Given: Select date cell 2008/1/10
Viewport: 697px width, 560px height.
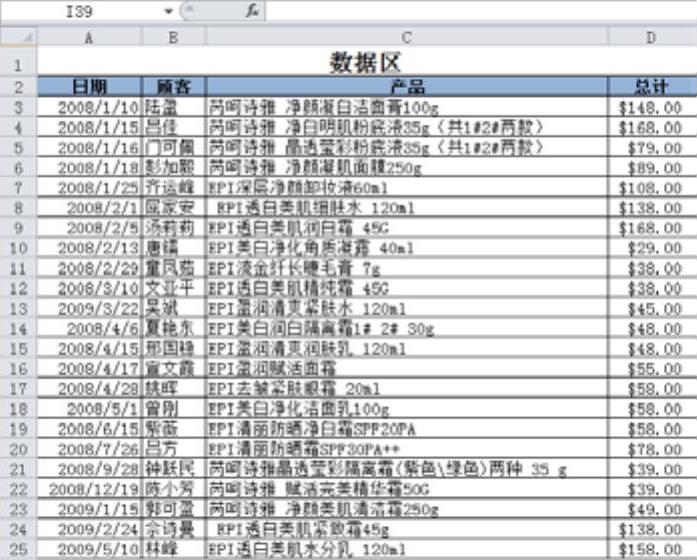Looking at the screenshot, I should (89, 107).
